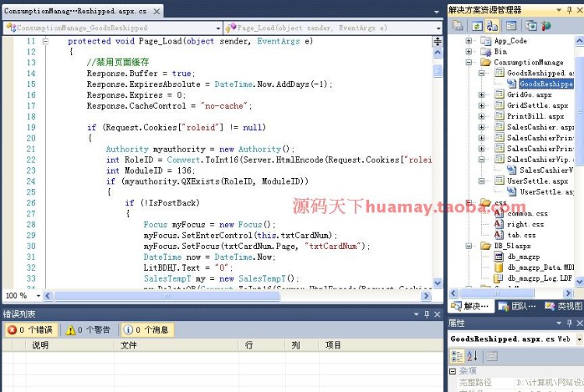Select the highlighted GoodsReshipped code-behind file
The width and height of the screenshot is (584, 392).
pos(546,84)
